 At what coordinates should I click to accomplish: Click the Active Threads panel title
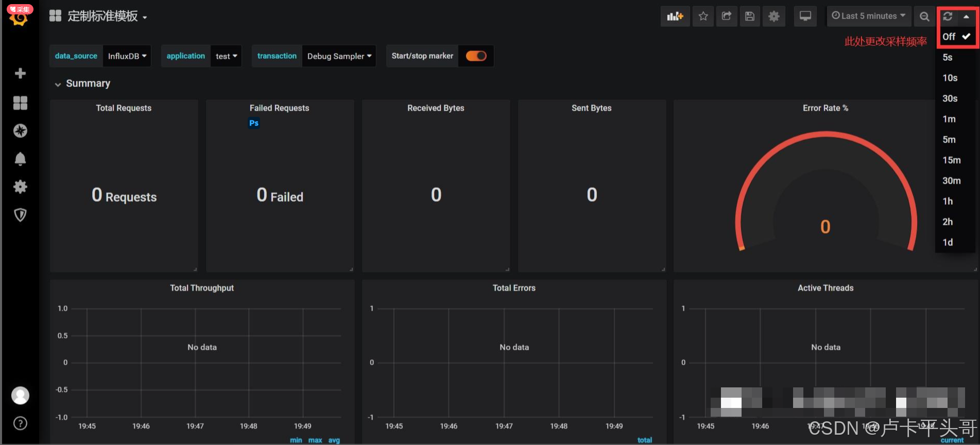[x=826, y=288]
